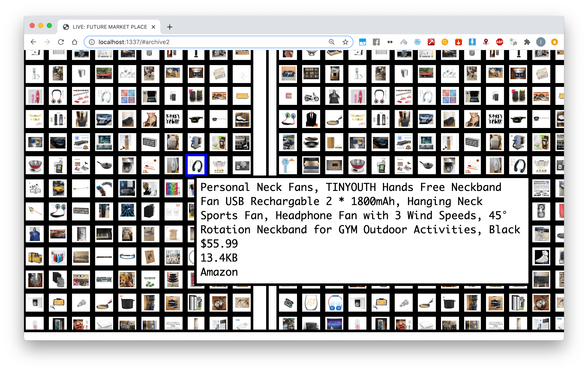588x372 pixels.
Task: Open the white light-up sneaker thumbnail
Action: pos(541,257)
